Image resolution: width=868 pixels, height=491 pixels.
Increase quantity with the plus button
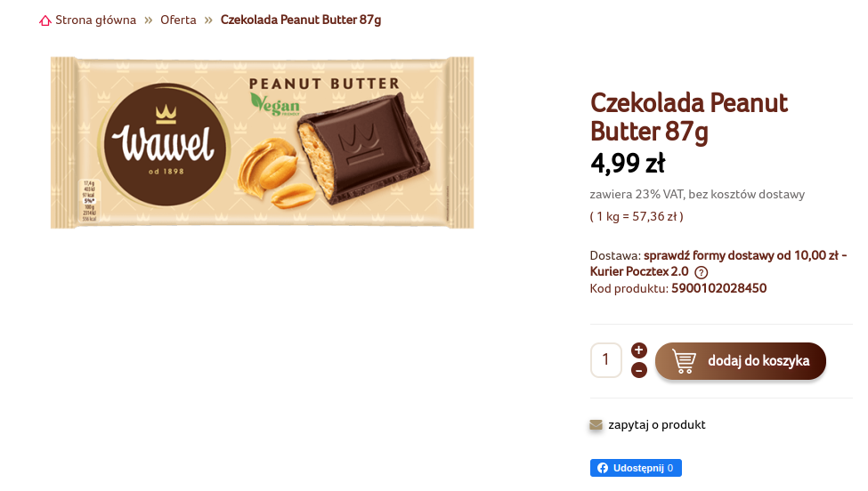[x=639, y=350]
